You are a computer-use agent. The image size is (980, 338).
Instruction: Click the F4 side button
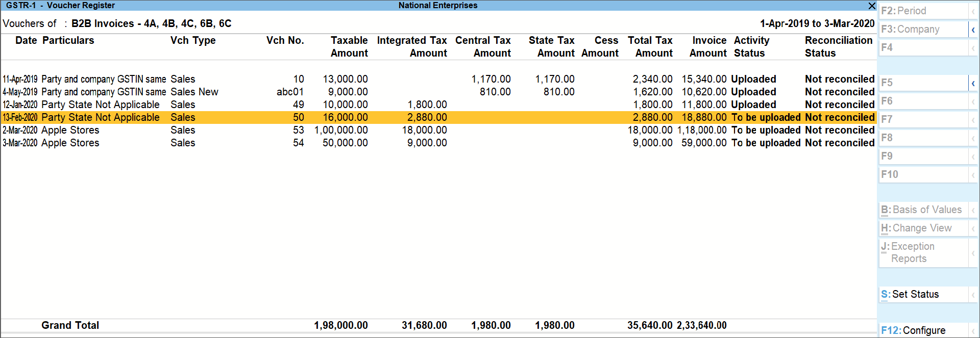pos(923,47)
